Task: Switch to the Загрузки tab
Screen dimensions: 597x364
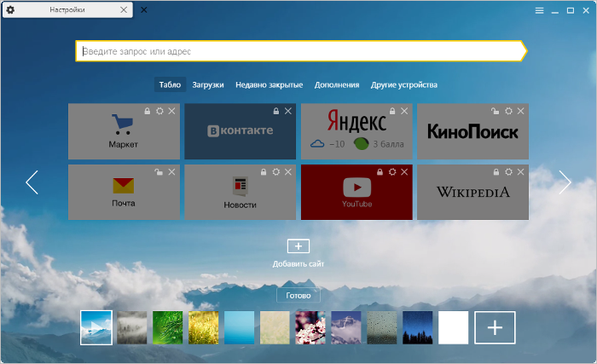Action: click(x=208, y=85)
